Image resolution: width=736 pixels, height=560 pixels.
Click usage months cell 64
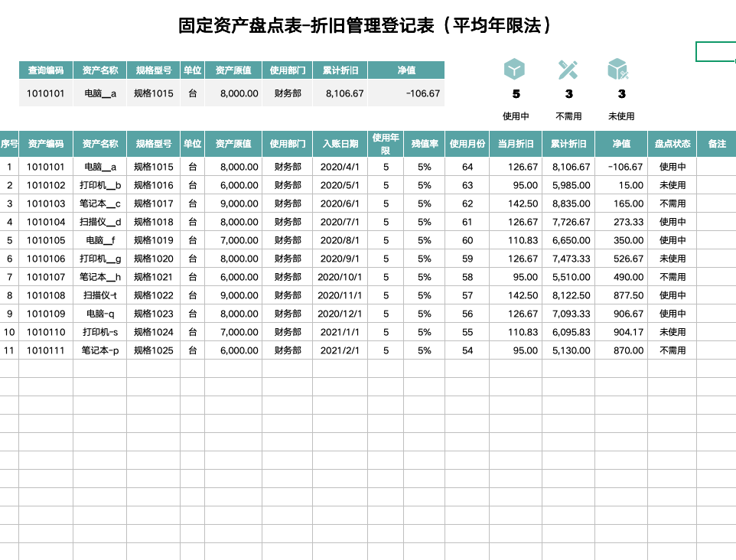467,167
